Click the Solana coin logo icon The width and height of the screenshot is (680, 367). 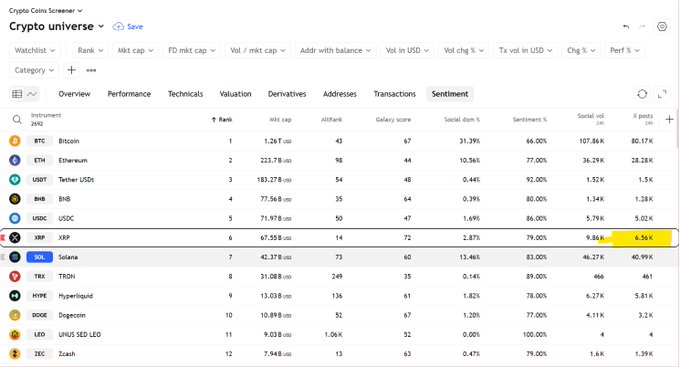pyautogui.click(x=15, y=257)
